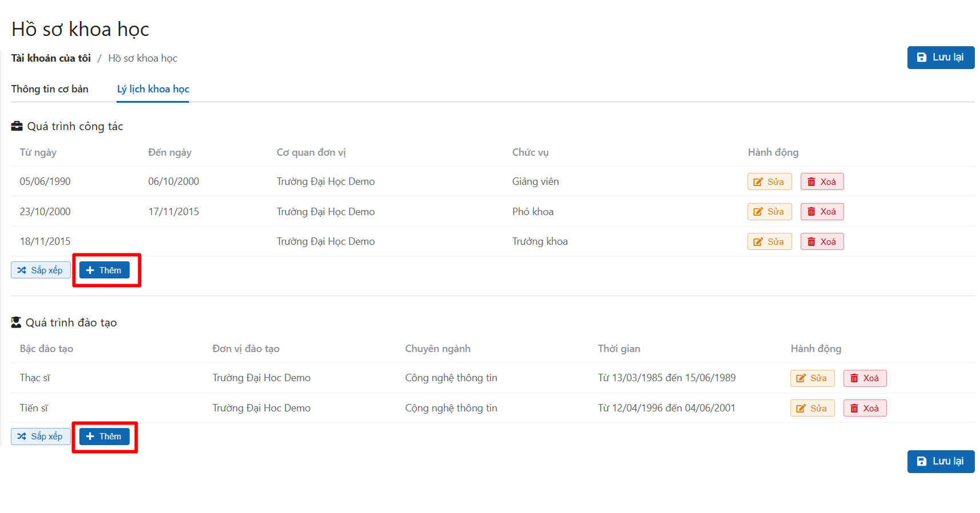Delete the Giảng viên work record
The image size is (980, 513).
(821, 181)
